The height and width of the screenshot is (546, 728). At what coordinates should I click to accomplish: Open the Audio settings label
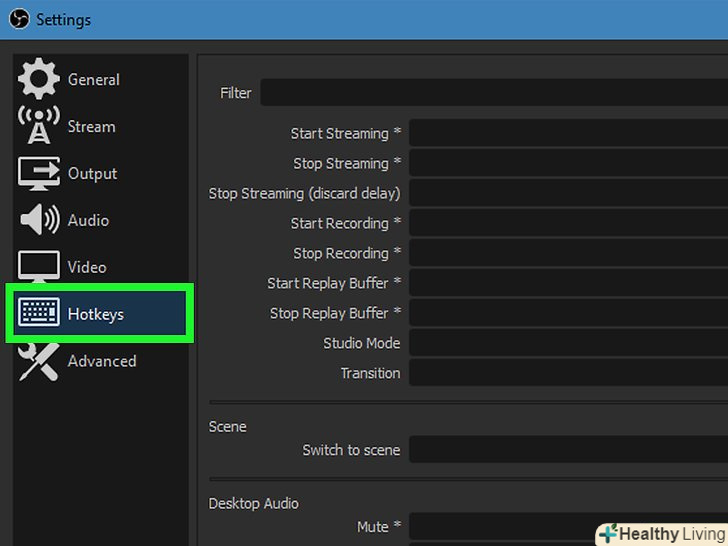tap(88, 220)
